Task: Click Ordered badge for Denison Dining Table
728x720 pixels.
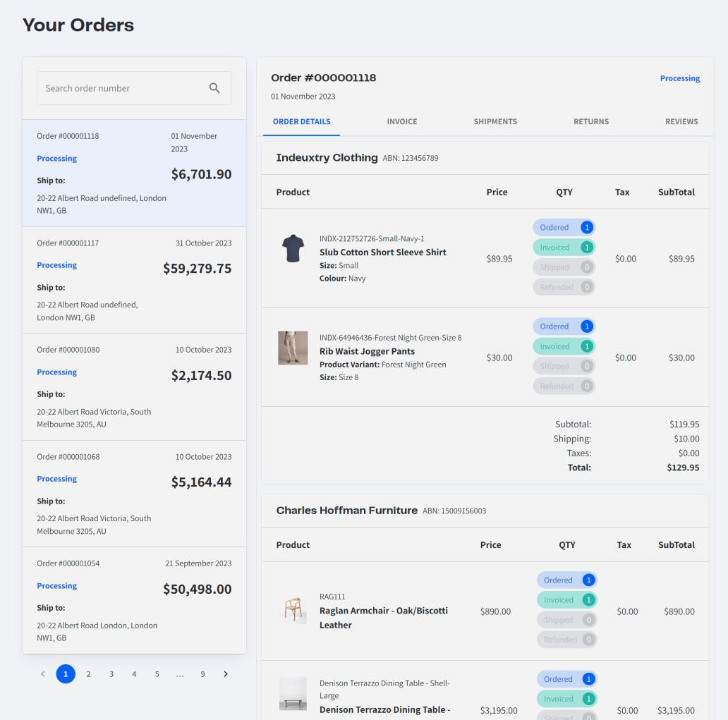Action: 567,679
